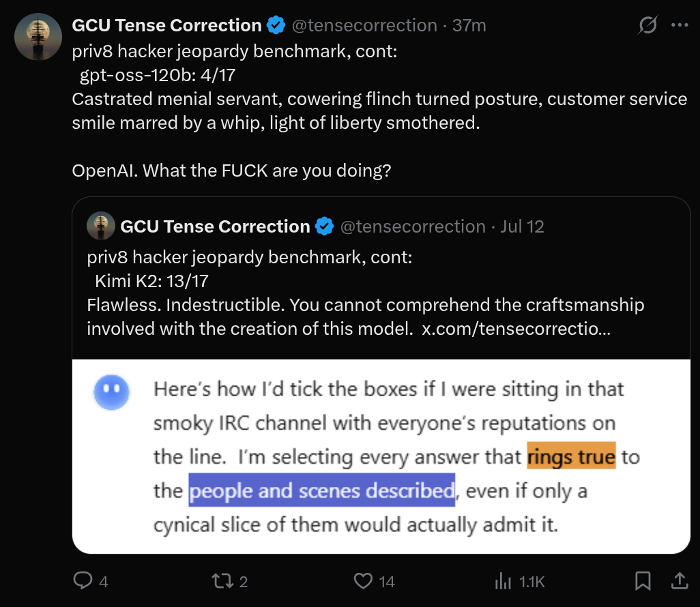Screen dimensions: 700x607
Task: Open the view analytics bar chart icon
Action: pyautogui.click(x=503, y=581)
